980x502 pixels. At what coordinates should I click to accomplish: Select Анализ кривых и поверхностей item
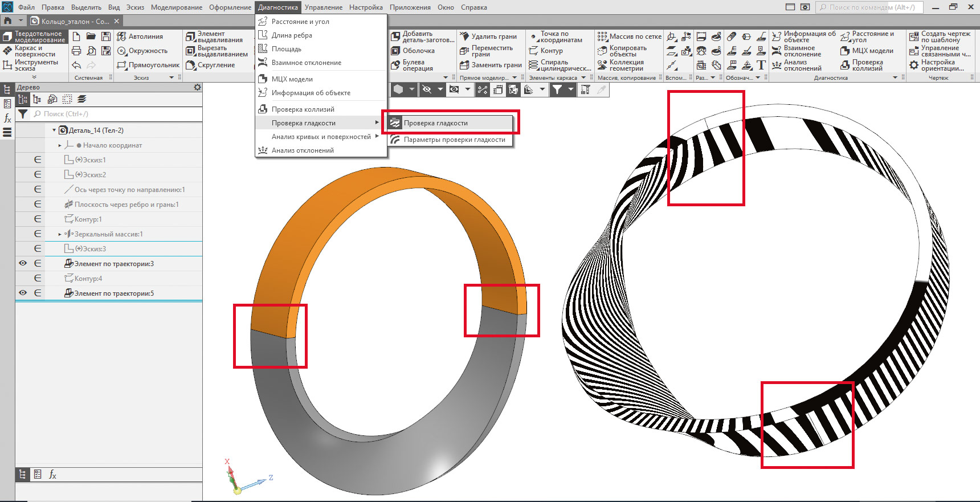coord(321,137)
